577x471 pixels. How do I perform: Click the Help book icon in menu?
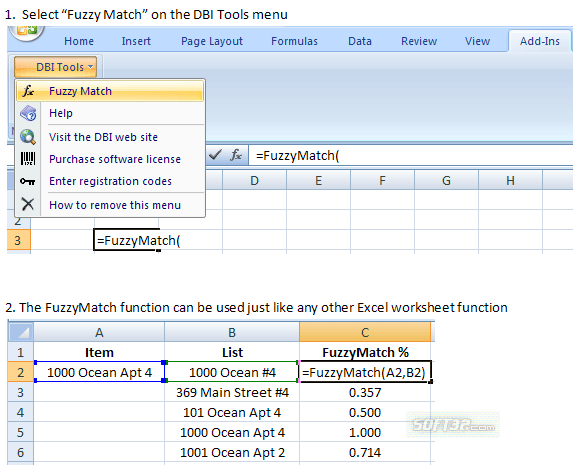pos(28,113)
